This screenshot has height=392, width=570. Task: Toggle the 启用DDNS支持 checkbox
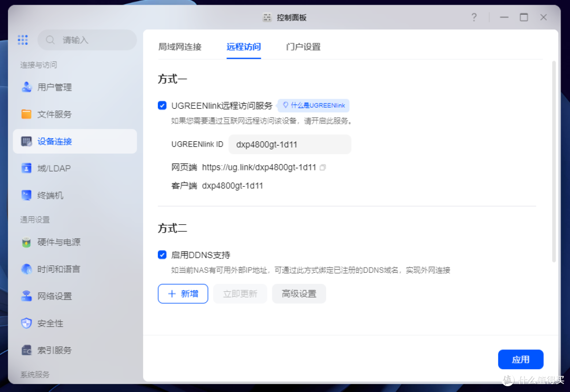pyautogui.click(x=162, y=255)
